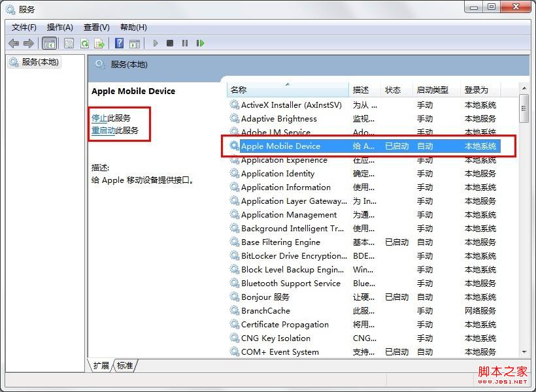Image resolution: width=536 pixels, height=392 pixels.
Task: Select Application Layer Gateway service
Action: click(x=363, y=201)
